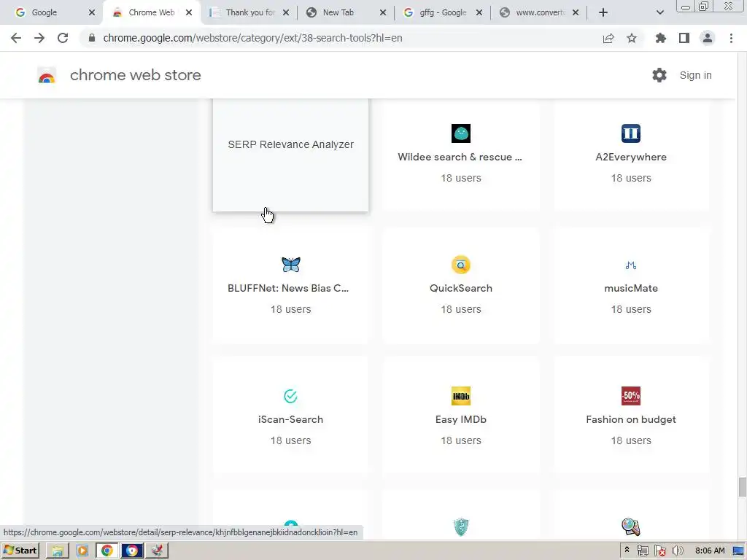Click the shield extension icon at the bottom

click(x=461, y=527)
